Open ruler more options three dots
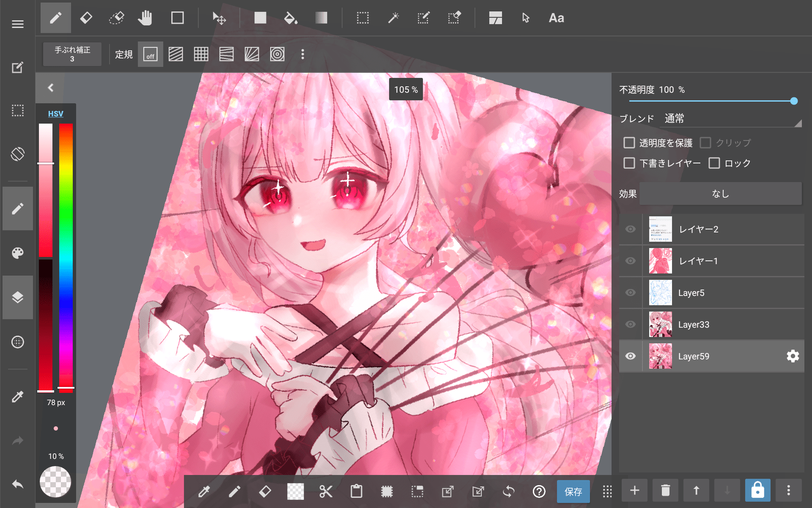 coord(302,54)
